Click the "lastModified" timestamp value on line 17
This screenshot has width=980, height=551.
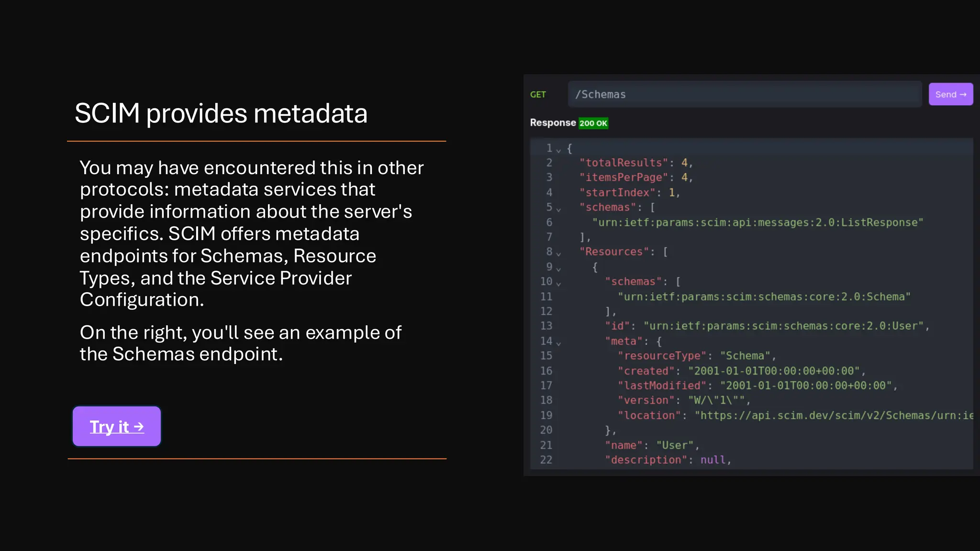[x=806, y=386]
